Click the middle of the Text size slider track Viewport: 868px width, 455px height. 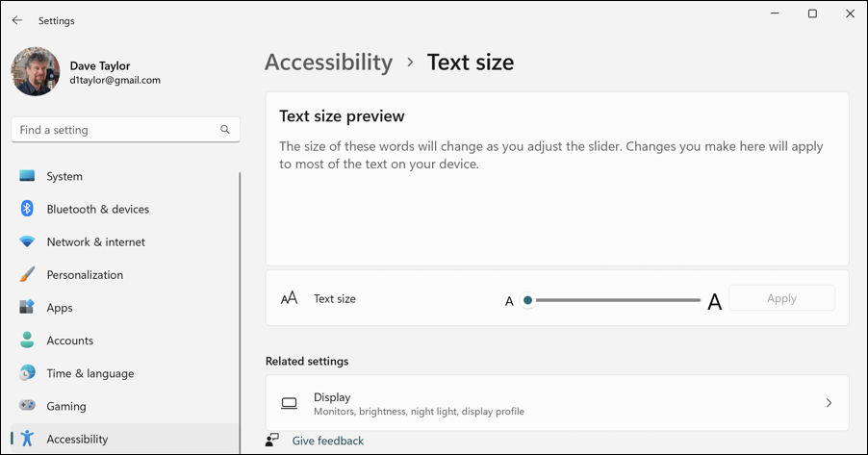pos(614,300)
